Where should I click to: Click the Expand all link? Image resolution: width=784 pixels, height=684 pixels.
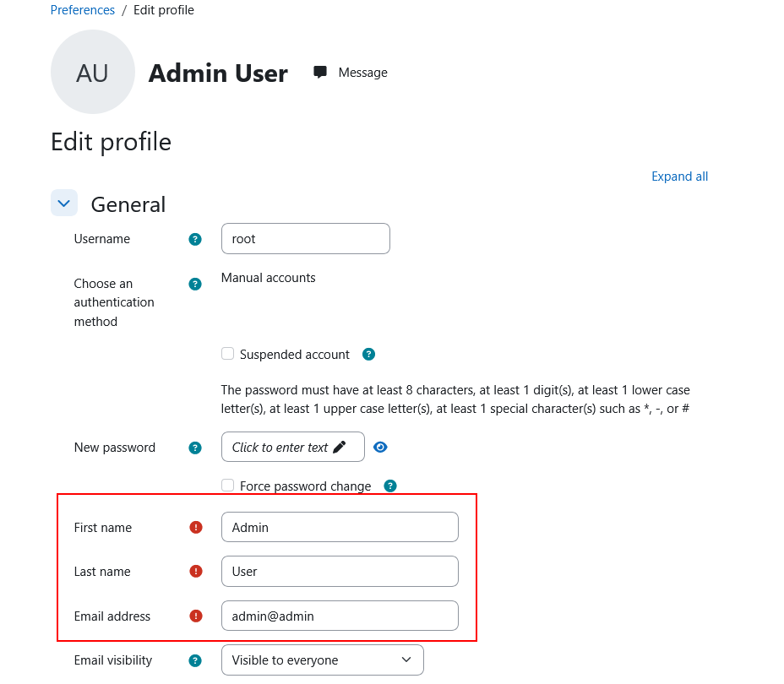click(679, 176)
